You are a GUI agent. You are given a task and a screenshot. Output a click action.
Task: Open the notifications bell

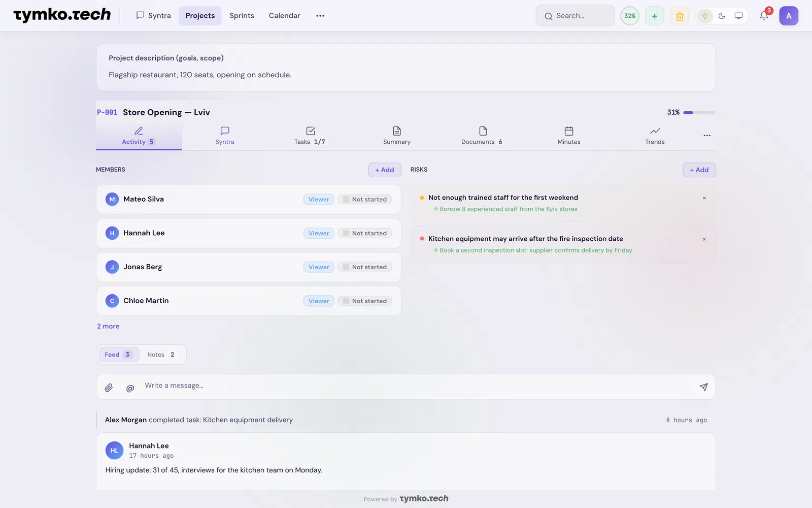tap(764, 16)
